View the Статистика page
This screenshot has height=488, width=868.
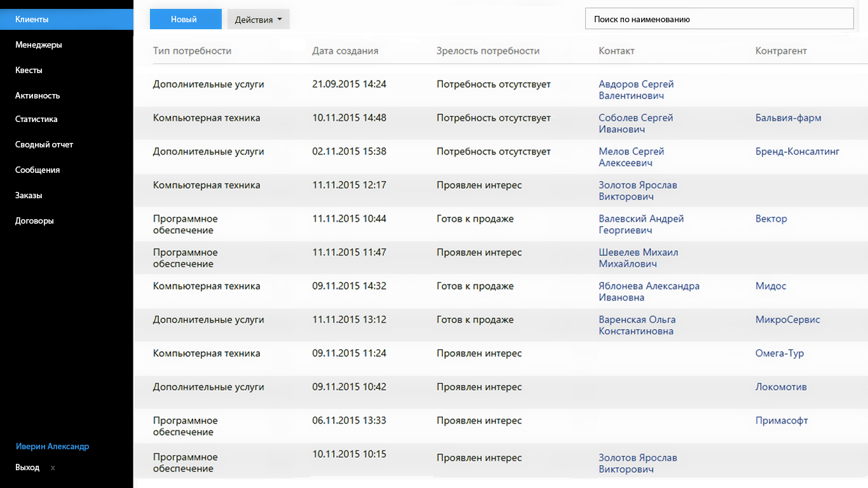(36, 119)
